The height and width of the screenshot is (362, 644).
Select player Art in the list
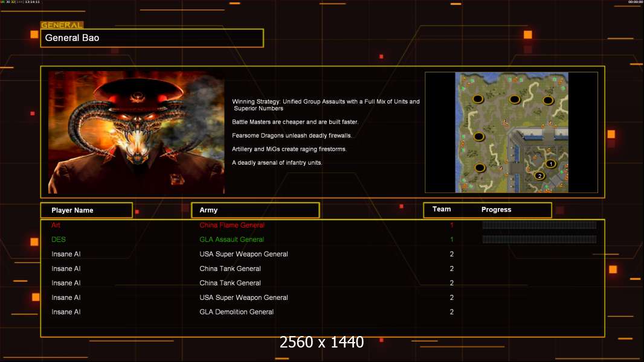(56, 225)
